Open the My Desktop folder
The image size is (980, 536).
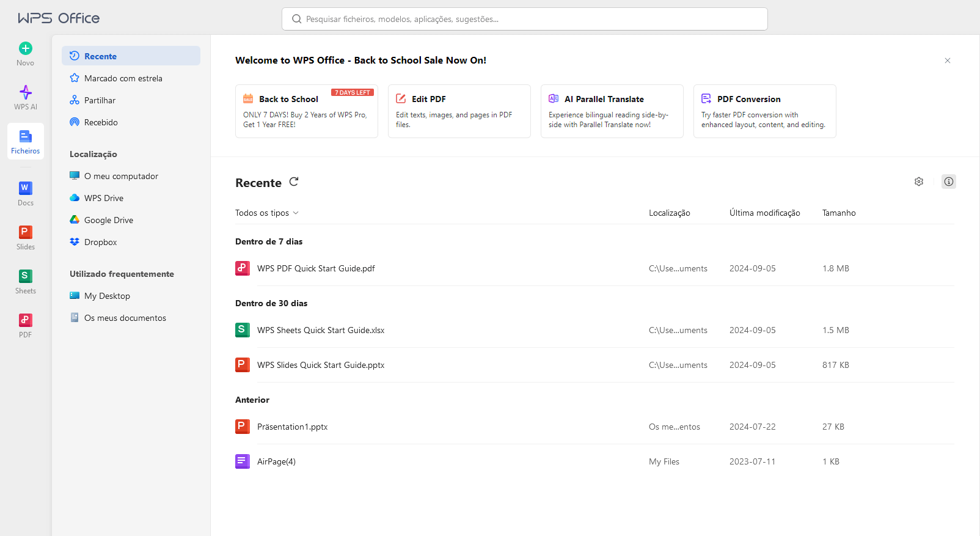point(131,296)
